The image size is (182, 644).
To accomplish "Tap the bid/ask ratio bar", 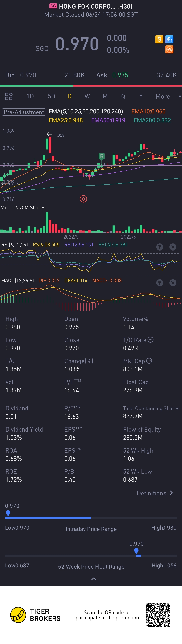I will click(x=91, y=86).
